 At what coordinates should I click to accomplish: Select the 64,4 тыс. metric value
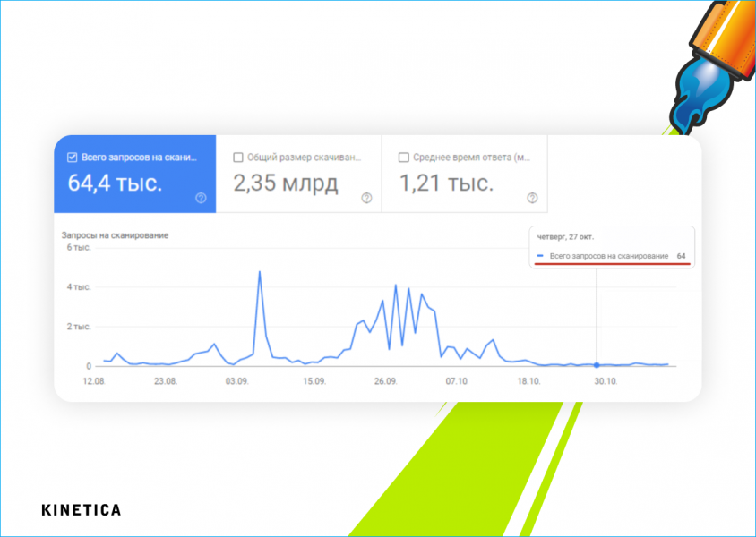coord(115,184)
